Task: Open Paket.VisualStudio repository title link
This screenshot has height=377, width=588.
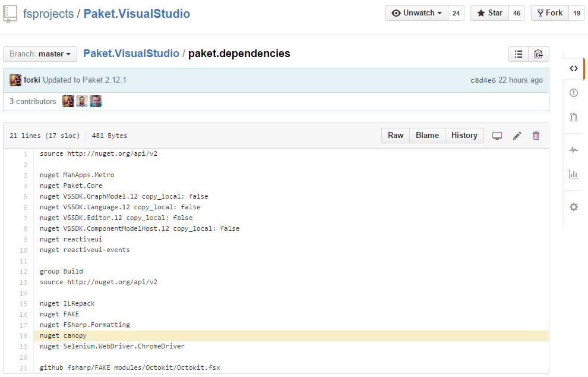Action: pyautogui.click(x=137, y=14)
